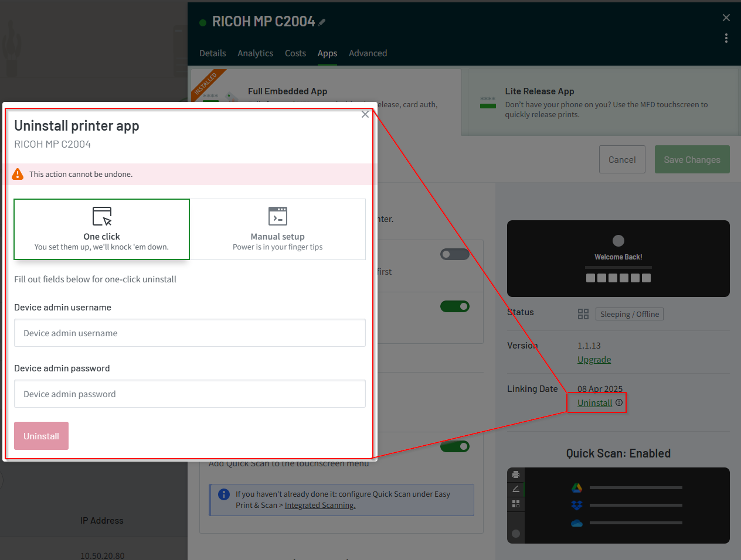The width and height of the screenshot is (741, 560).
Task: Click the Upgrade link under version 1.1.13
Action: pos(594,359)
